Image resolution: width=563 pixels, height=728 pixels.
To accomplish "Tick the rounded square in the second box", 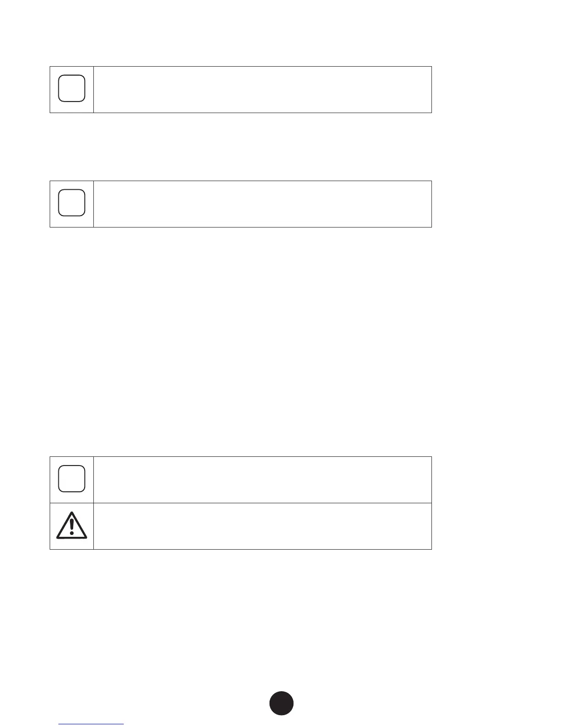I will (72, 203).
